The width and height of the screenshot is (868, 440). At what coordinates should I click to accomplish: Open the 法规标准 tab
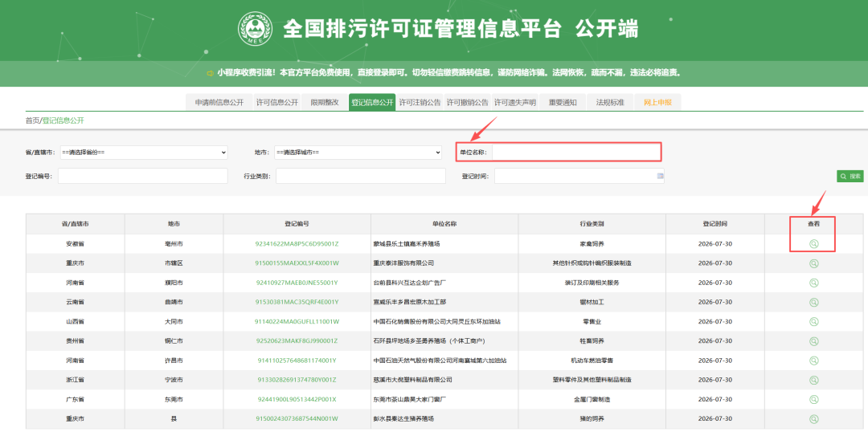point(610,102)
